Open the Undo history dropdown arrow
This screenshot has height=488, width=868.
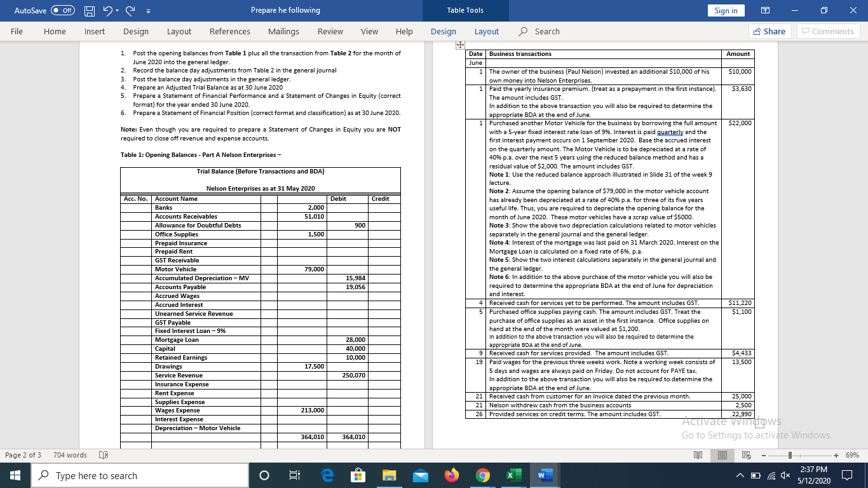(x=118, y=11)
